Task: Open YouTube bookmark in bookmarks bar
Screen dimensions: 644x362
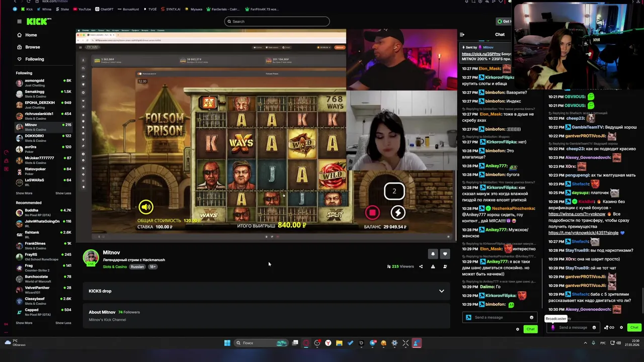Action: 82,9
